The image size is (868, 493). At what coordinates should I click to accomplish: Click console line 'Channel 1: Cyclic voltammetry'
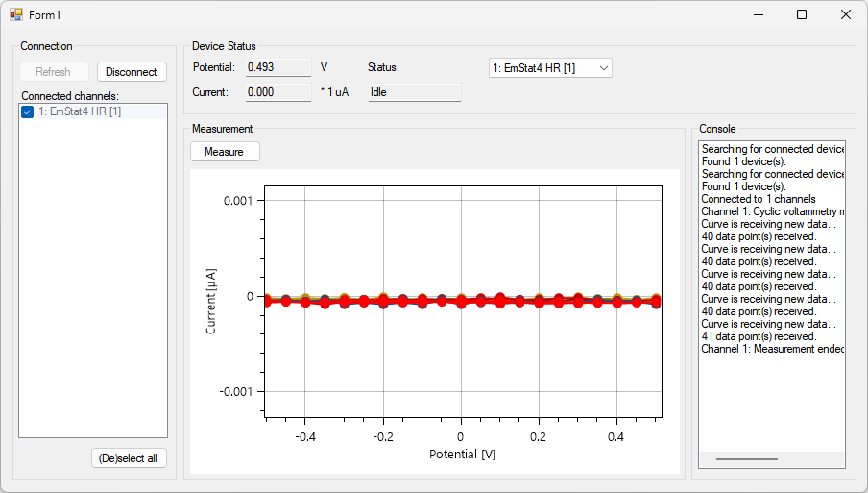click(x=772, y=211)
